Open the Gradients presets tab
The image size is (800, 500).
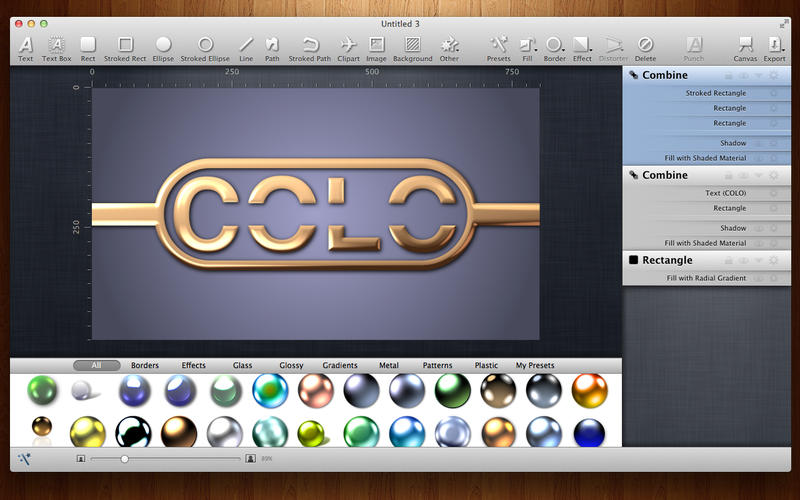(x=340, y=365)
